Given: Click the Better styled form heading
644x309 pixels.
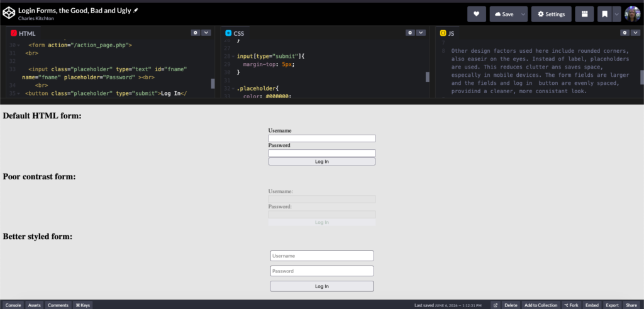Looking at the screenshot, I should pos(38,237).
